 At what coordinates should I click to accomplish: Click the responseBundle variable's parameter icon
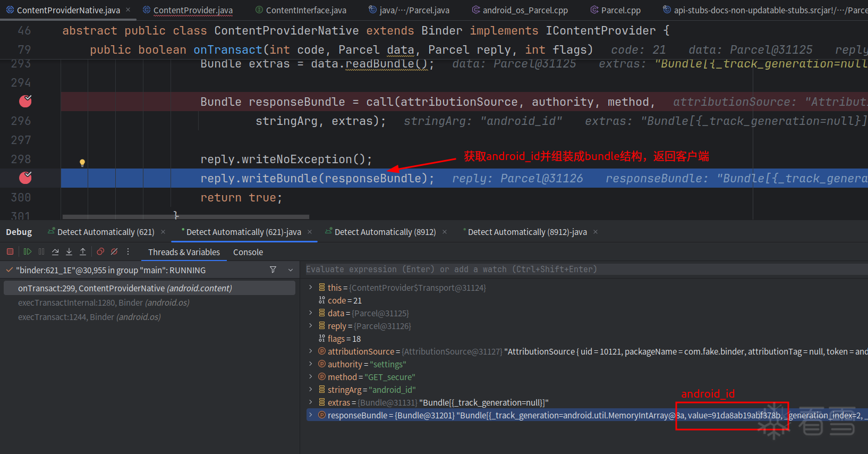[x=322, y=415]
